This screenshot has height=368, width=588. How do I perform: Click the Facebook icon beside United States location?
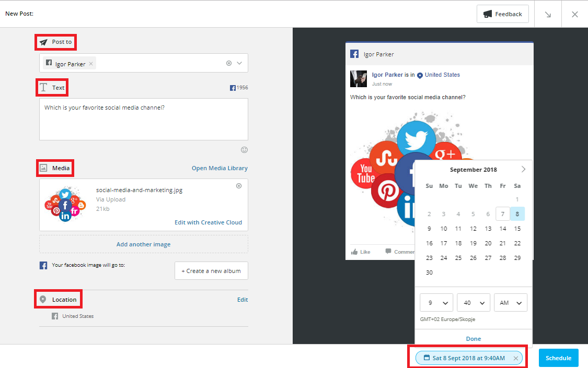tap(55, 316)
